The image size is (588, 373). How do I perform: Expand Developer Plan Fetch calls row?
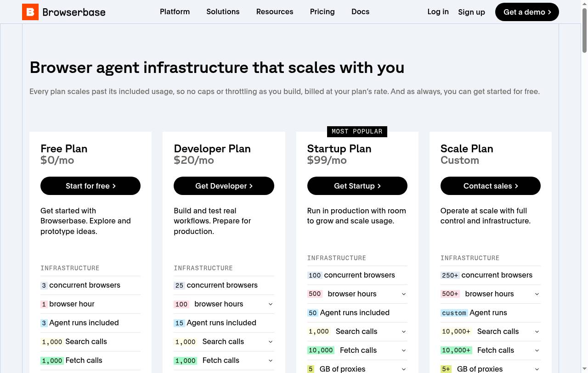pos(224,361)
